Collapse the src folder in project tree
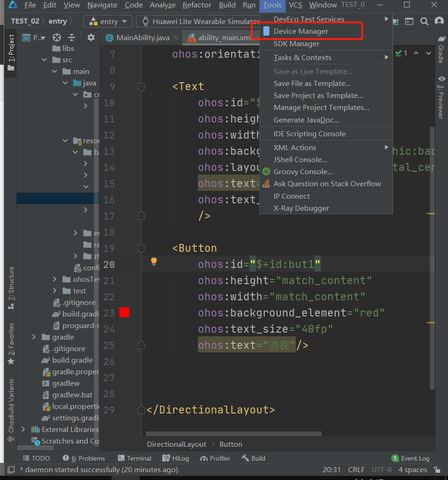The image size is (448, 480). click(44, 60)
